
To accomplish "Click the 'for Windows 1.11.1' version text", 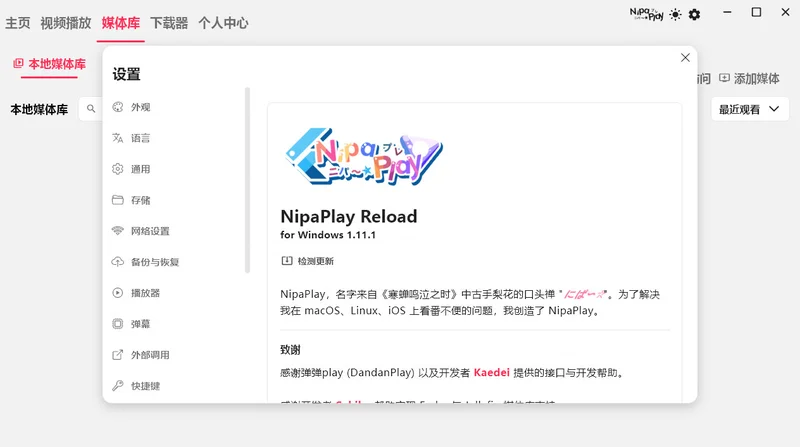I will point(328,235).
